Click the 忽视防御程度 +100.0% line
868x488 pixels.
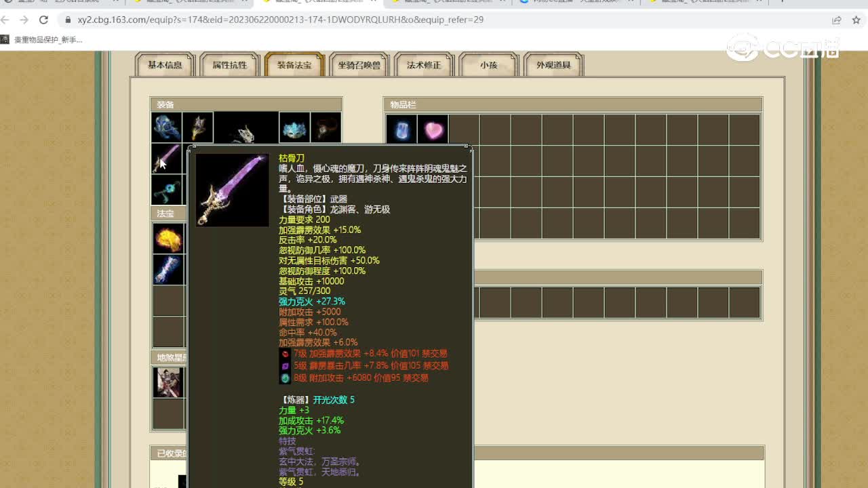click(x=322, y=270)
